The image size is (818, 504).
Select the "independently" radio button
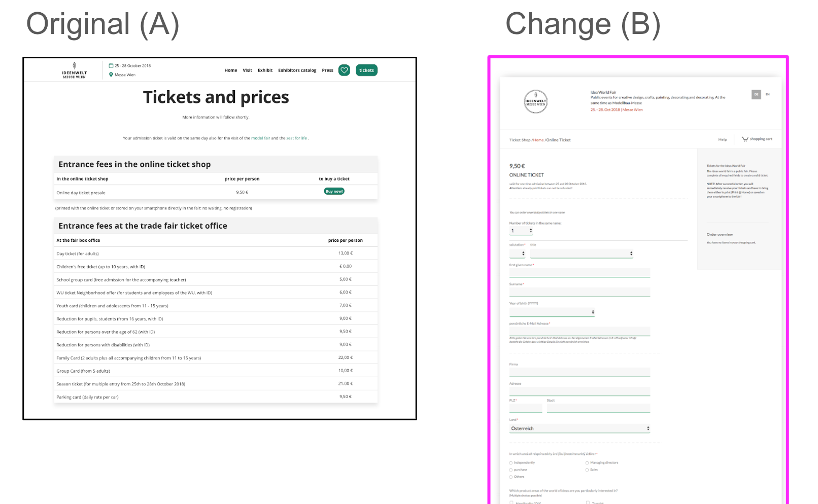click(x=511, y=463)
